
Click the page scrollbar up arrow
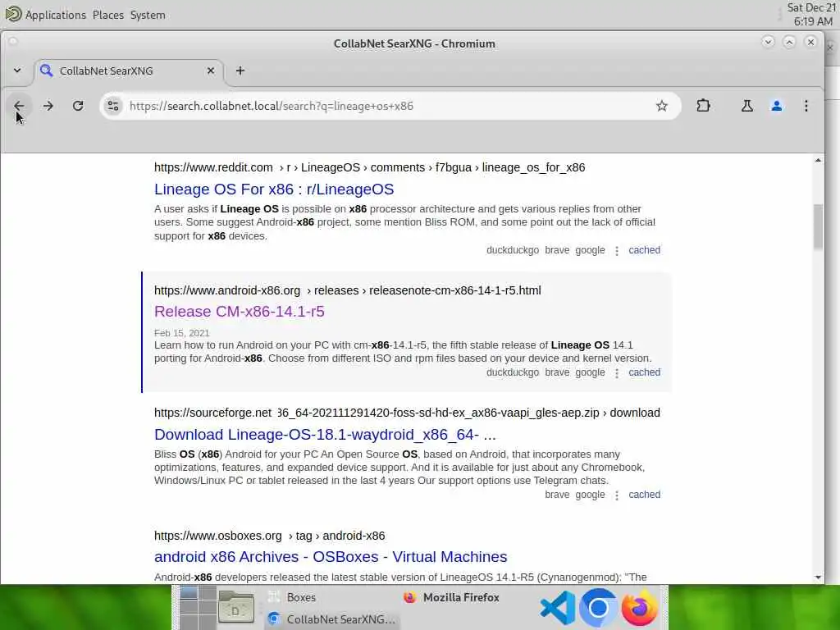tap(818, 160)
